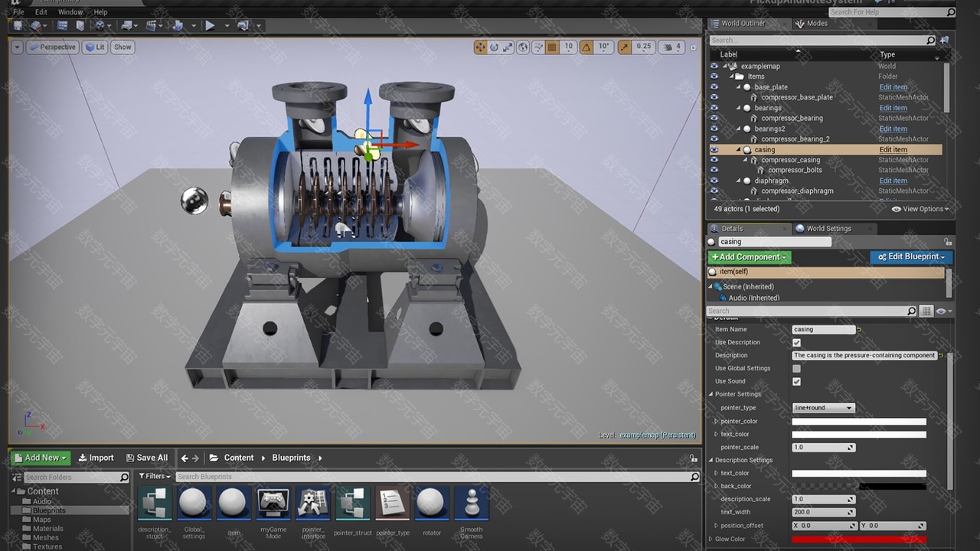Select the rotate gizmo tool in viewport
Image resolution: width=980 pixels, height=551 pixels.
(x=495, y=47)
